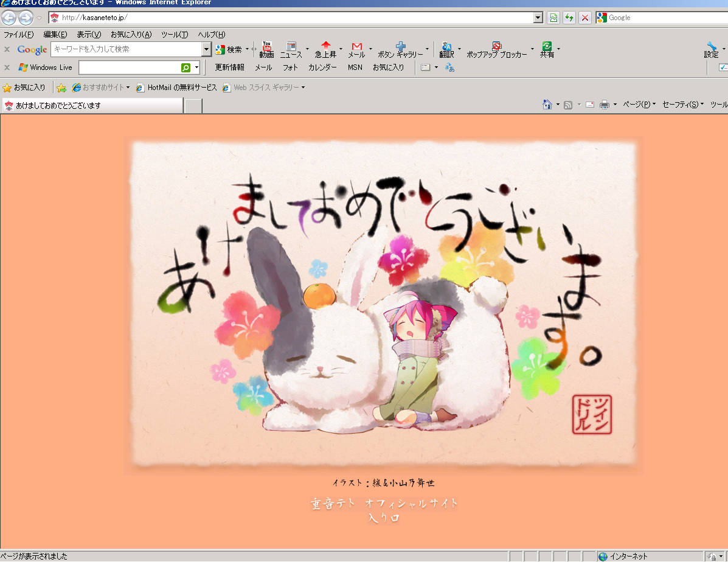Click the compatibility view icon beside address bar
The width and height of the screenshot is (728, 562).
point(553,18)
